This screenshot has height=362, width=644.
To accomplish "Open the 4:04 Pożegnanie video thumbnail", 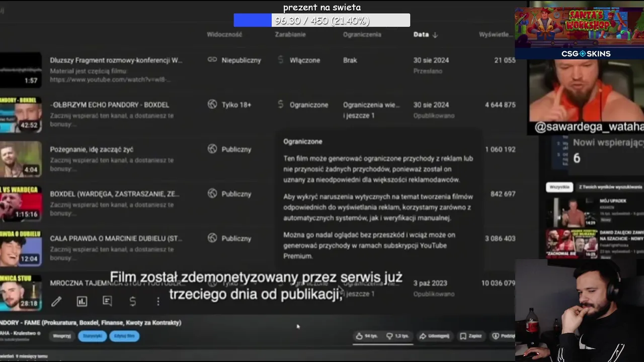I will pos(21,159).
